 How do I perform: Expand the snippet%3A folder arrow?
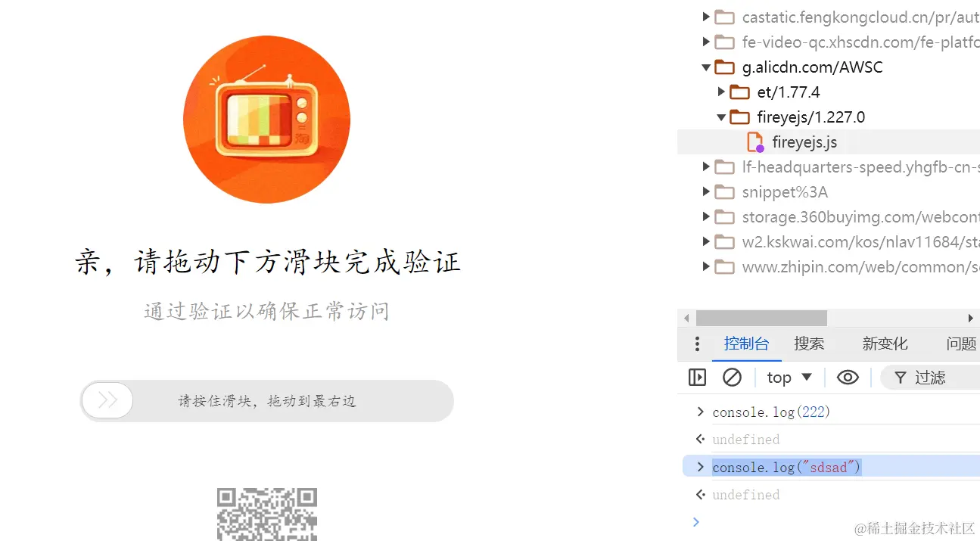click(x=706, y=191)
